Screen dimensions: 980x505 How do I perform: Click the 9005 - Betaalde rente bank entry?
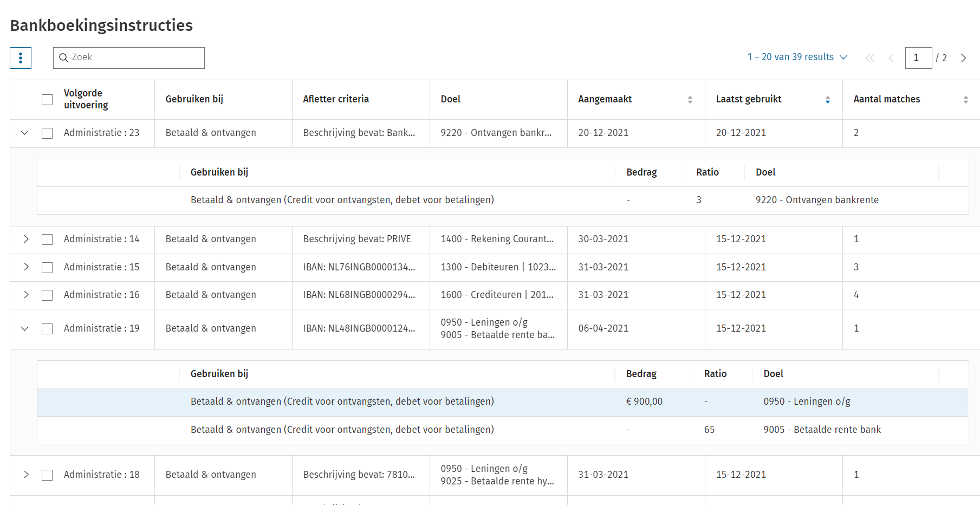pos(822,430)
